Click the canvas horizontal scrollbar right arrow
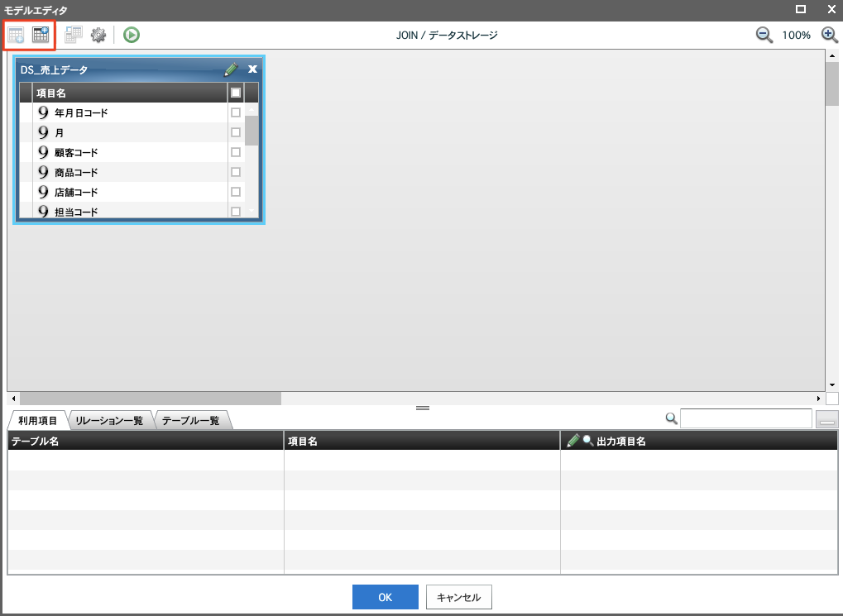Viewport: 843px width, 616px height. [818, 399]
